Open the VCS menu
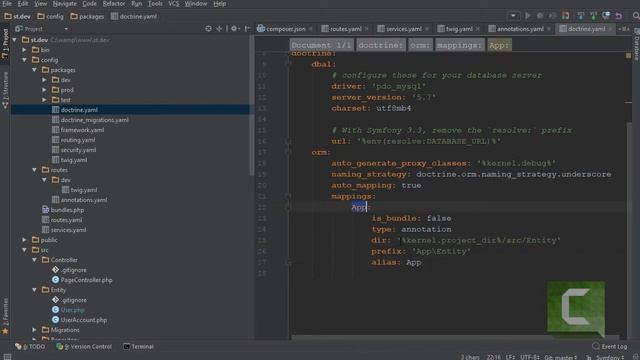640x360 pixels. 173,4
